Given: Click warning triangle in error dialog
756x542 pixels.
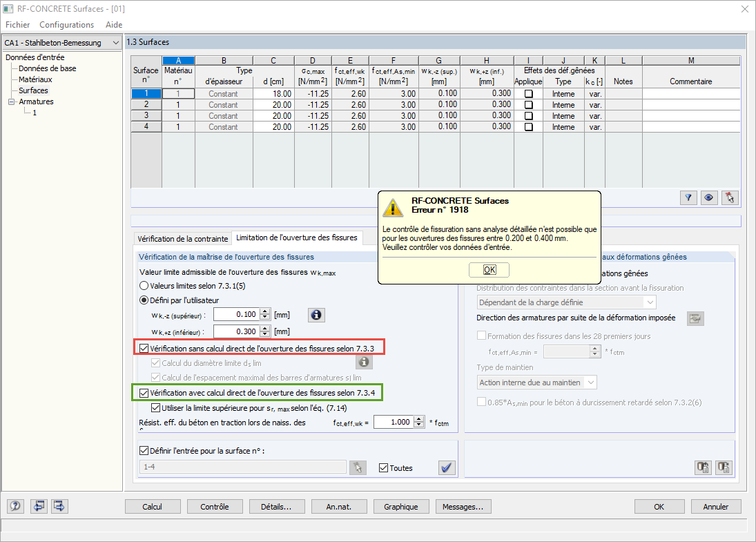Looking at the screenshot, I should 393,208.
